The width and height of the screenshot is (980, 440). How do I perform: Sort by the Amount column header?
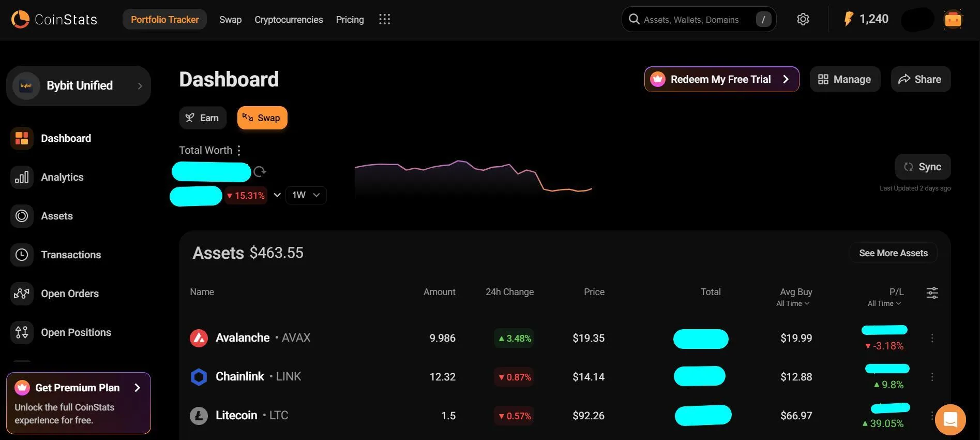(x=440, y=292)
